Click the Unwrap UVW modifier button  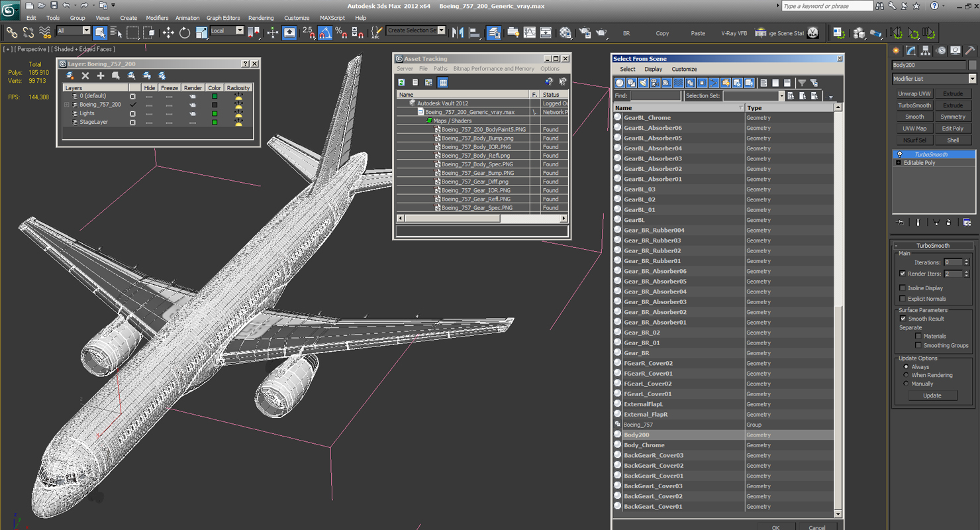point(914,94)
